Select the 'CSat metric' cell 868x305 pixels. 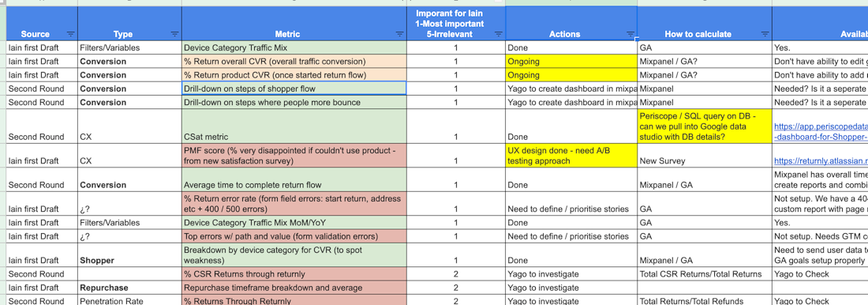coord(294,126)
